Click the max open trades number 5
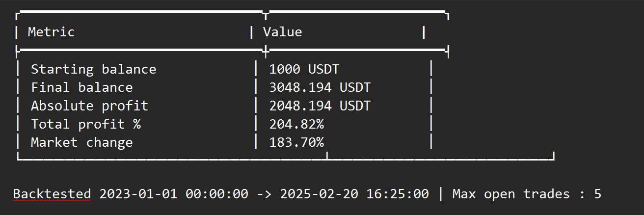This screenshot has width=644, height=215. click(x=597, y=194)
